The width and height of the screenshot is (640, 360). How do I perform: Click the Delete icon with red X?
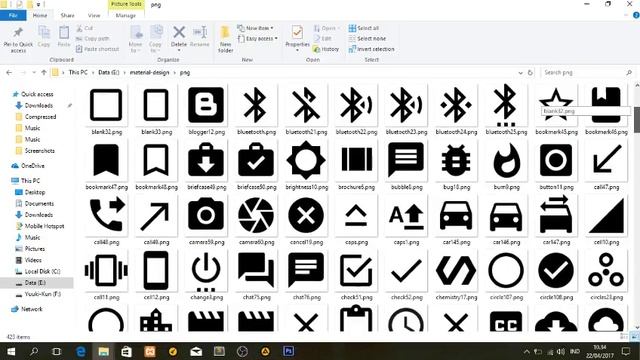tap(179, 32)
